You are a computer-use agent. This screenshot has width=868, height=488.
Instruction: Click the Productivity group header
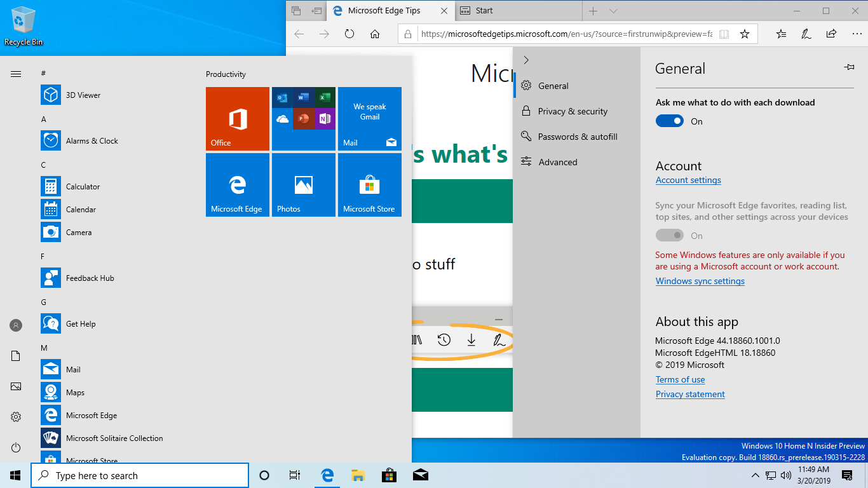click(226, 74)
